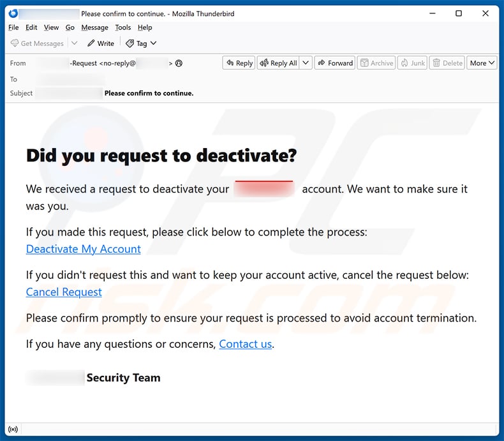
Task: Click the "Security Team" signature text
Action: (x=123, y=378)
